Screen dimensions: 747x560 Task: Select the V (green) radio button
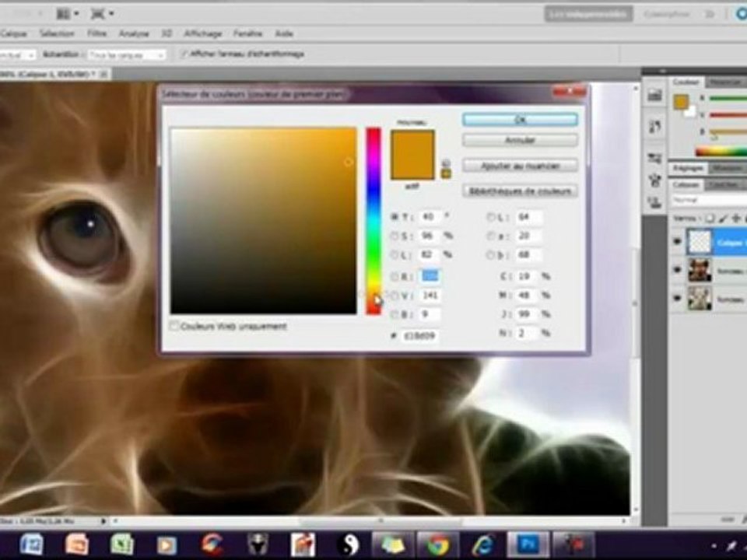pyautogui.click(x=395, y=296)
